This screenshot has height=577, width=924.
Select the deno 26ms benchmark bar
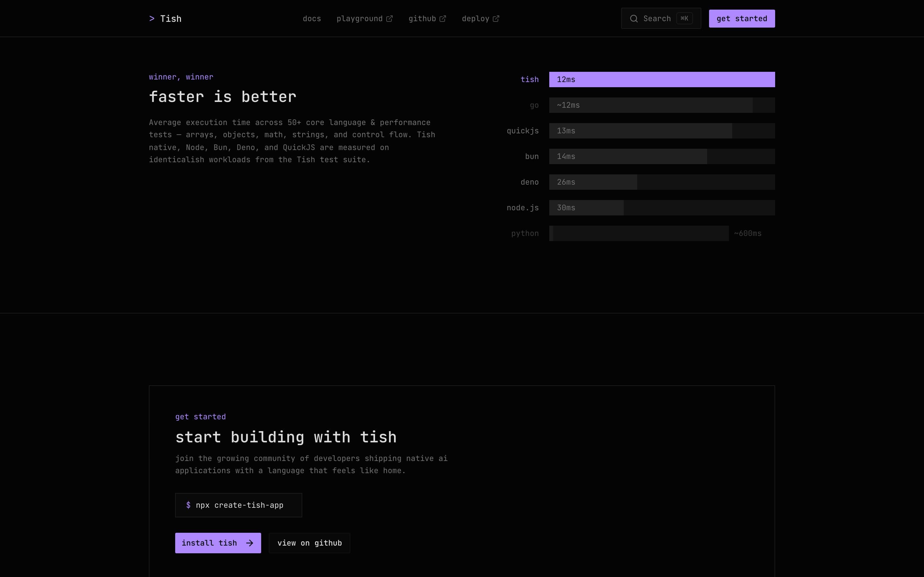[x=662, y=182]
